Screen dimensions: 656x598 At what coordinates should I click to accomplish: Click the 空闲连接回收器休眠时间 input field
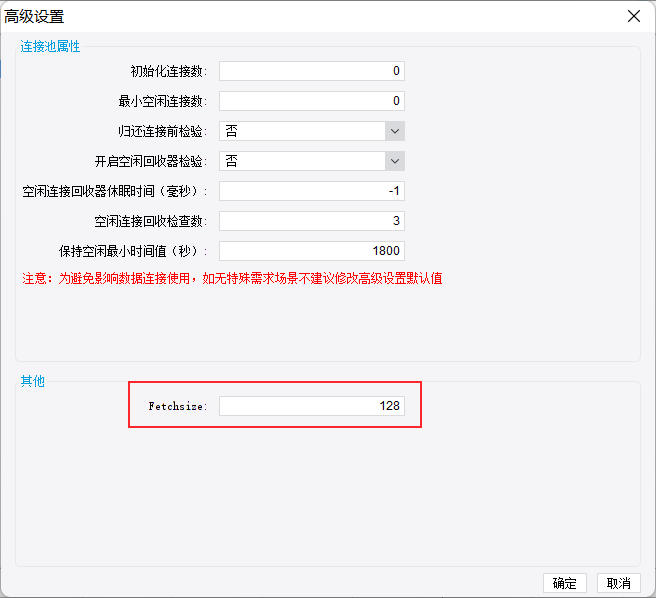(312, 191)
